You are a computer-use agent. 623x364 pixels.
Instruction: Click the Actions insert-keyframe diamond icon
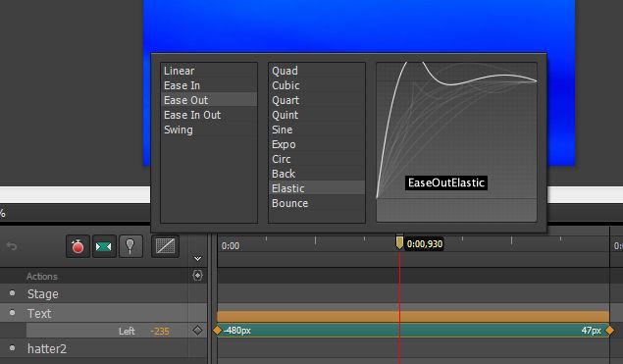[x=197, y=276]
